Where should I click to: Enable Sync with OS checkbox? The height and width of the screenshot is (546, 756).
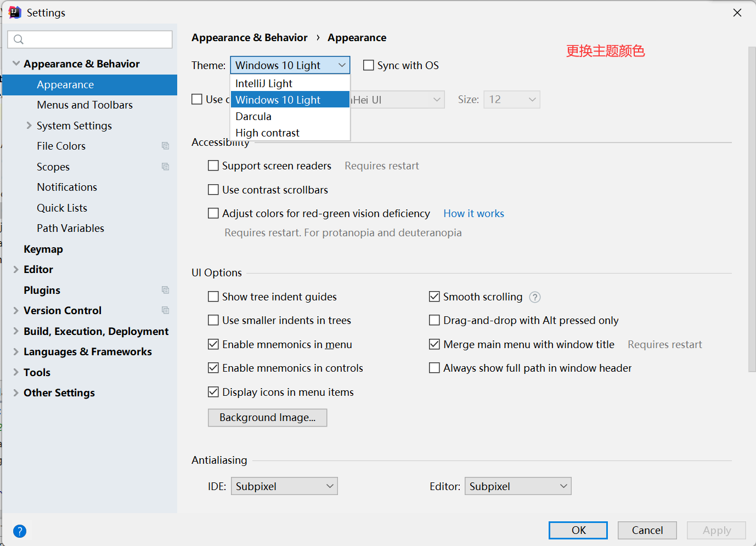coord(369,65)
